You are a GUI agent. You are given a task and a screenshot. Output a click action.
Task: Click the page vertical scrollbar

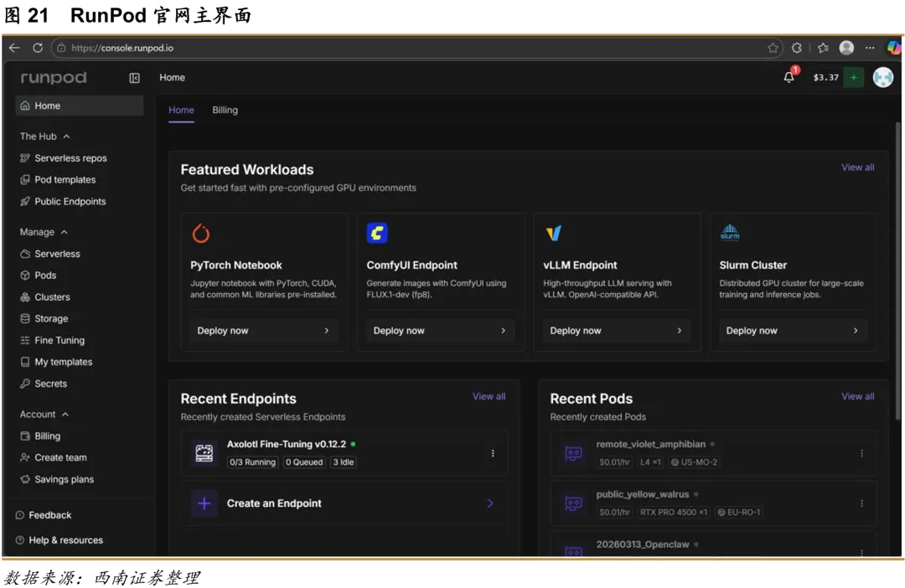[x=898, y=271]
